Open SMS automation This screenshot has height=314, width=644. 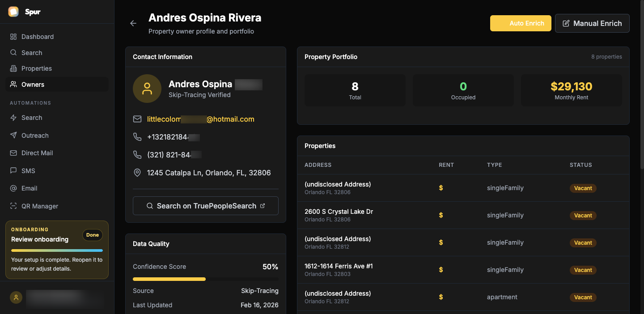coord(57,171)
